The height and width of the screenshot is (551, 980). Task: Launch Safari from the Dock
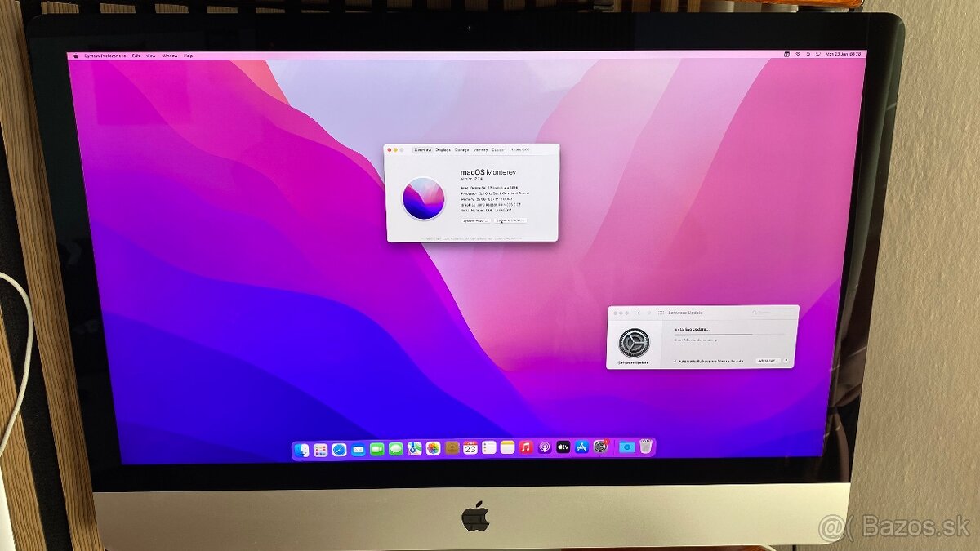point(339,449)
